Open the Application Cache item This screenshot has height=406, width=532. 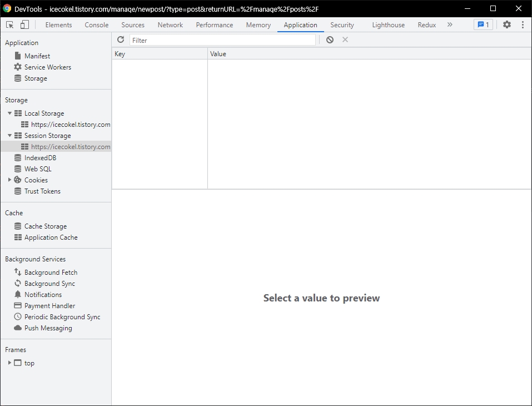point(51,237)
